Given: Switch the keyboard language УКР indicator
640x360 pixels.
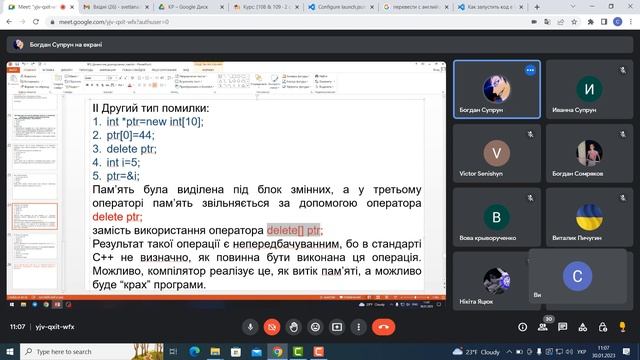Looking at the screenshot, I should click(582, 351).
